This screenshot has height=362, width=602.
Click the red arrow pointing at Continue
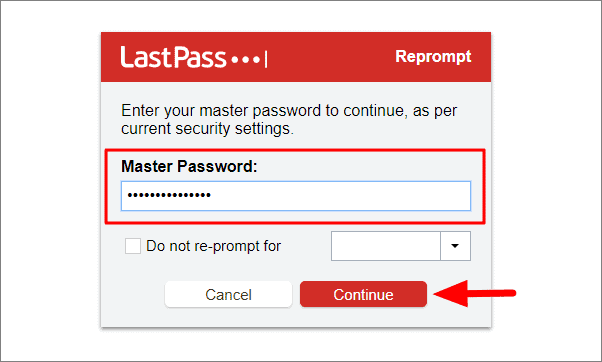coord(475,293)
